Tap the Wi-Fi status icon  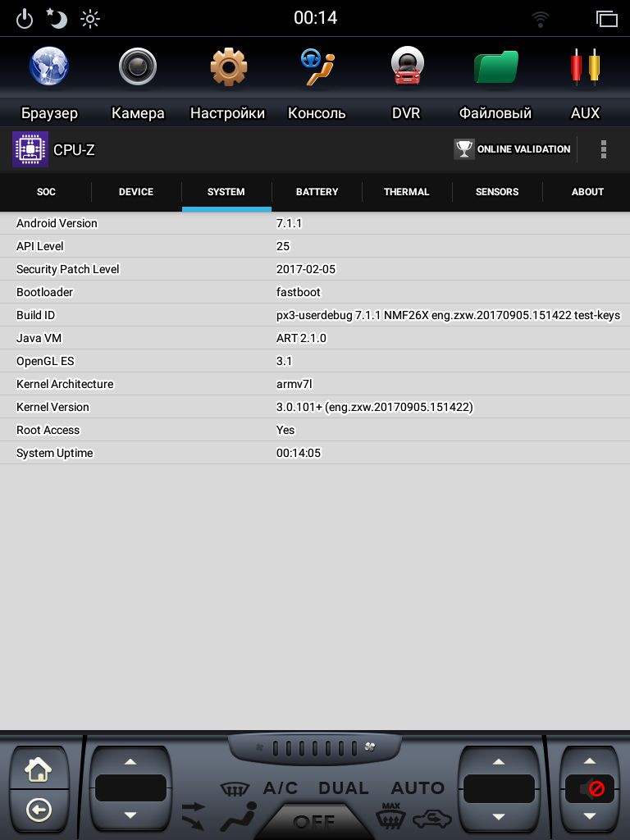click(x=540, y=19)
